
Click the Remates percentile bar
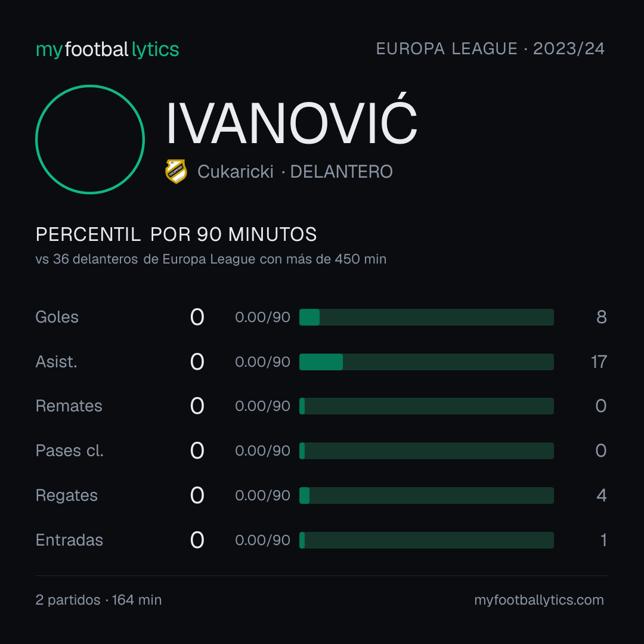coord(426,406)
